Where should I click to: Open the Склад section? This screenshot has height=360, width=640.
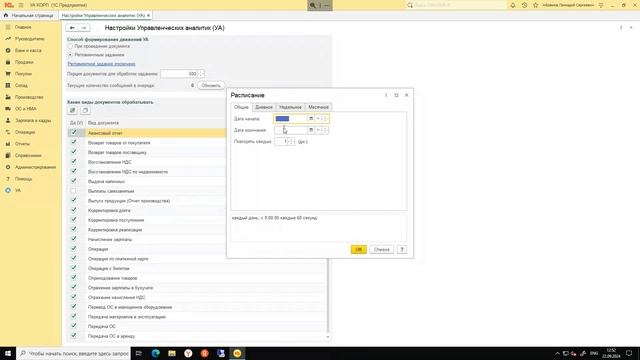21,85
